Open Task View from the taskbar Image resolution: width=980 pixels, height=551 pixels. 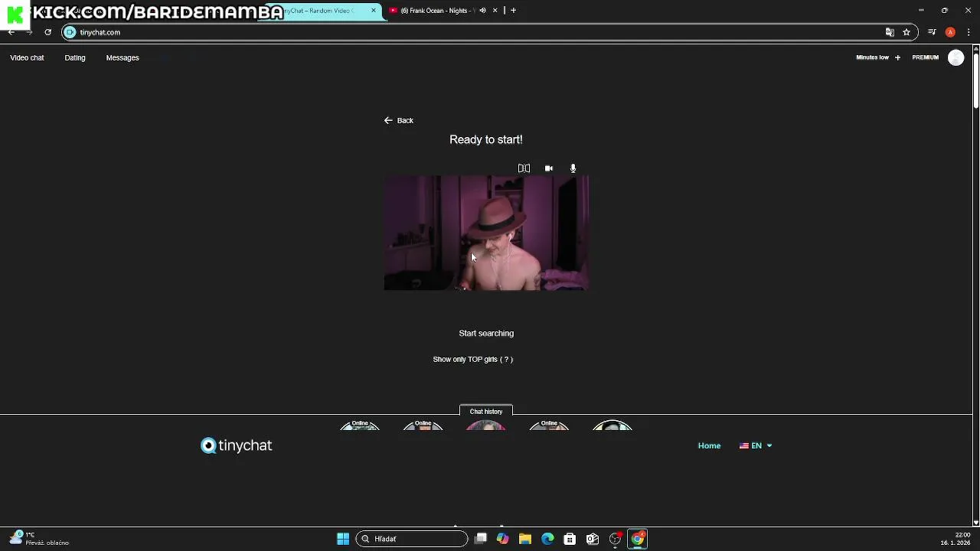click(481, 539)
